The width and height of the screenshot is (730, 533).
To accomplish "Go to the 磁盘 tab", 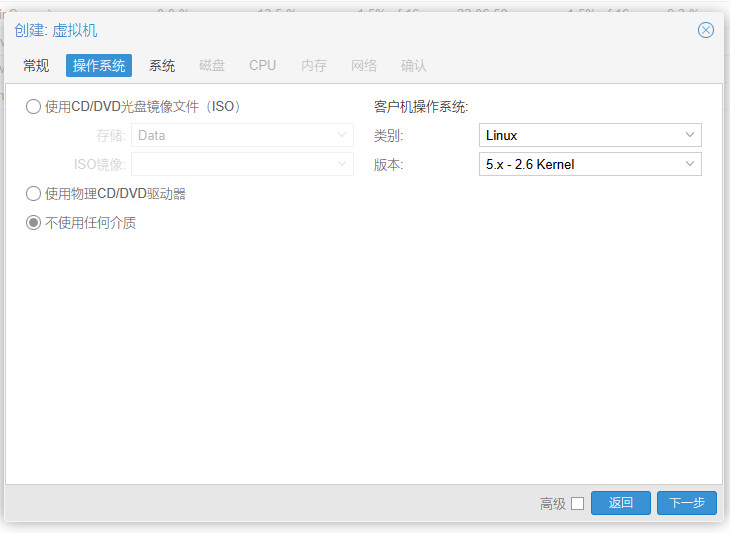I will [x=212, y=66].
